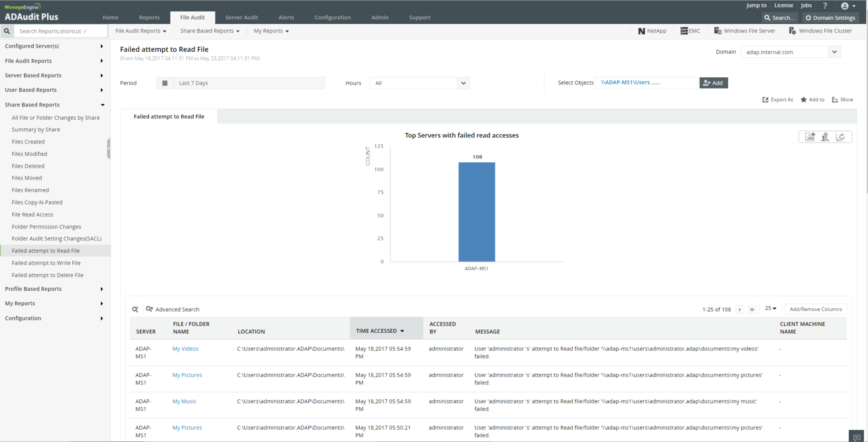
Task: Open the EMC server icon
Action: (x=684, y=31)
